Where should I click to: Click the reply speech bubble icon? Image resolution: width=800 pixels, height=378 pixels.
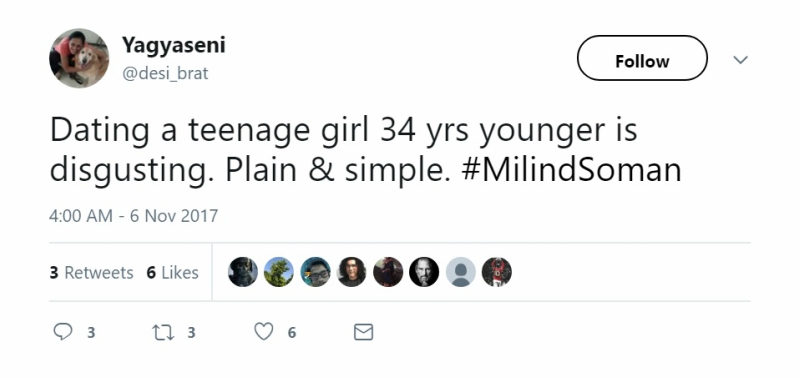[x=63, y=332]
